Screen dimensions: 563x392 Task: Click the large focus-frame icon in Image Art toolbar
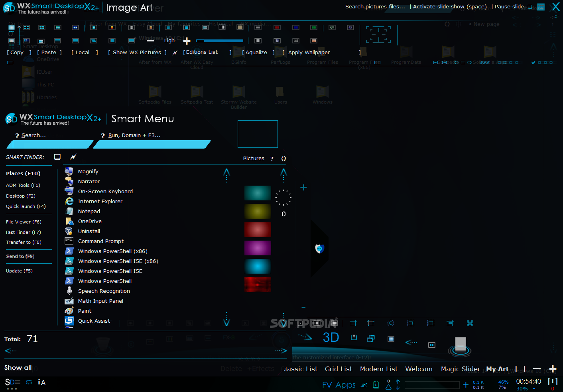378,35
